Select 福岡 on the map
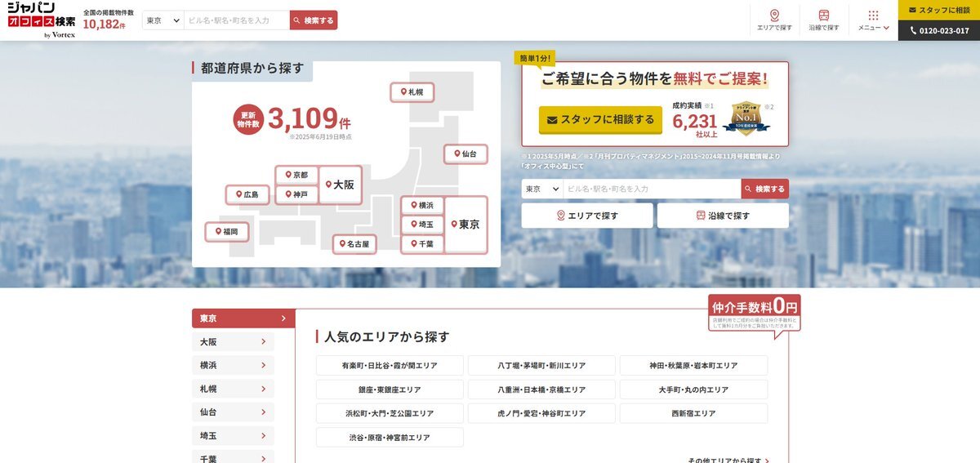 click(227, 232)
